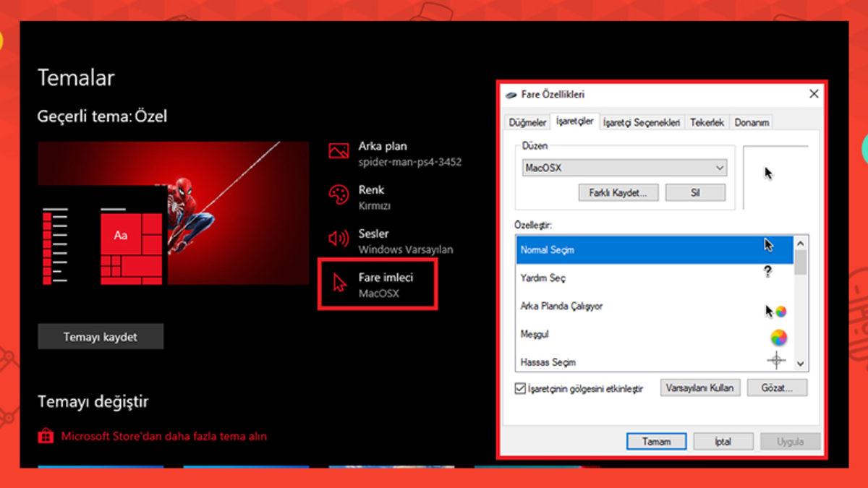The image size is (868, 488).
Task: Click the Microsoft Store bag icon
Action: coord(47,435)
